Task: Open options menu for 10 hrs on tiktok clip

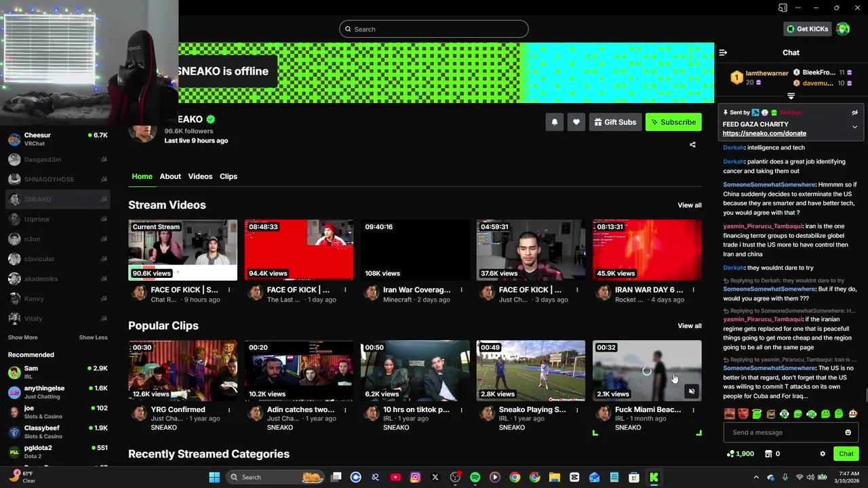Action: (x=461, y=410)
